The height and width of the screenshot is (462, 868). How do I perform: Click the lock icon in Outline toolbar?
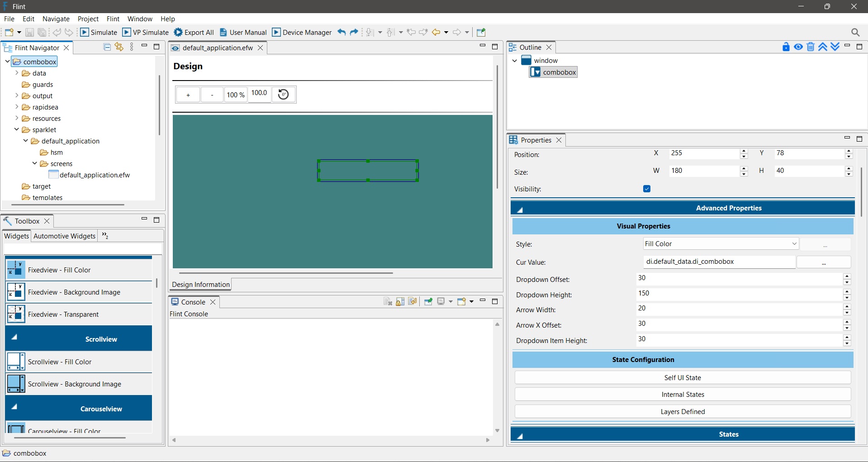[786, 47]
